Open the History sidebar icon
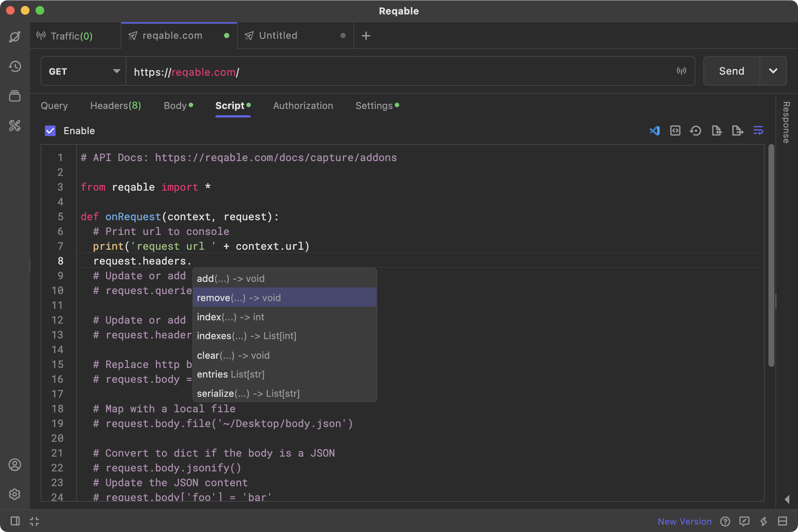 click(x=15, y=66)
